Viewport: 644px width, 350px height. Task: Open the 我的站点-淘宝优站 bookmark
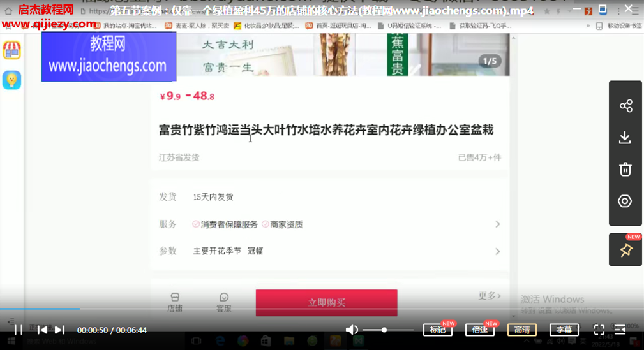click(x=126, y=26)
